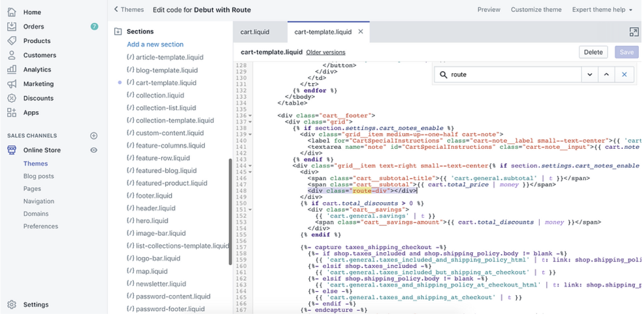The width and height of the screenshot is (644, 320).
Task: Add a sales channel with plus icon
Action: point(94,136)
